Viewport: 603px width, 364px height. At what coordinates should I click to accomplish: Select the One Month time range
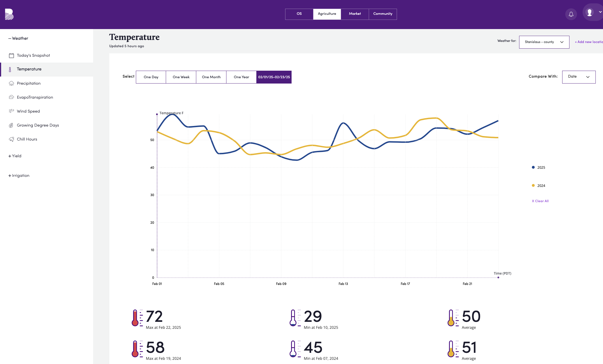[x=211, y=77]
